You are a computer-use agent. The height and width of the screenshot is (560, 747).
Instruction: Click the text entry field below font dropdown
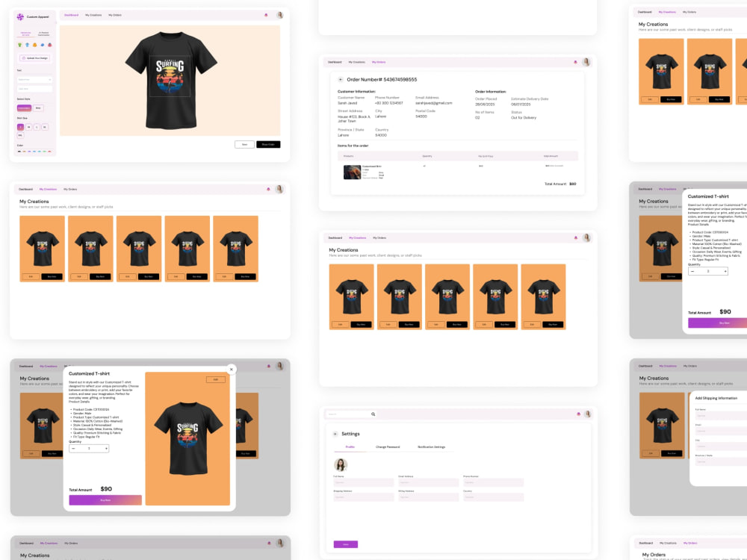[35, 89]
